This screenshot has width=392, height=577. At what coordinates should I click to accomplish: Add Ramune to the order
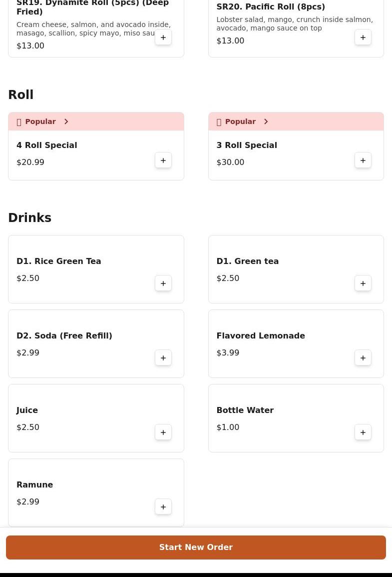tap(163, 507)
